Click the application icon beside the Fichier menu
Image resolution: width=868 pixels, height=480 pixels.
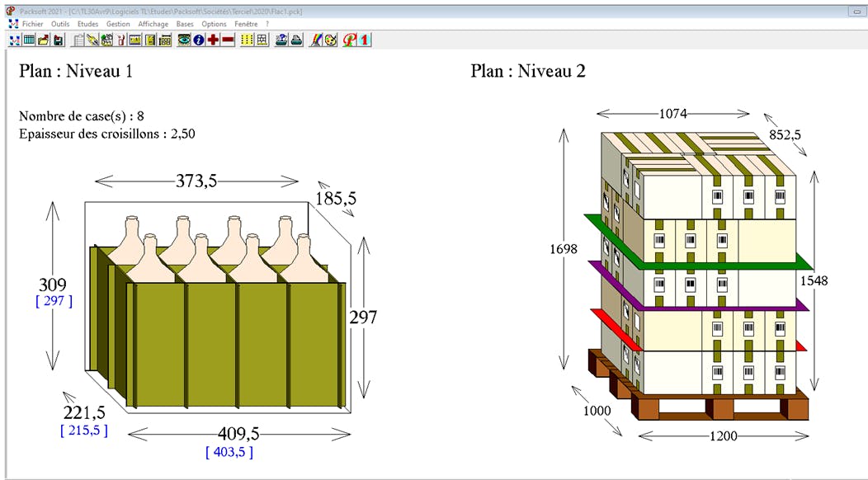[x=13, y=24]
